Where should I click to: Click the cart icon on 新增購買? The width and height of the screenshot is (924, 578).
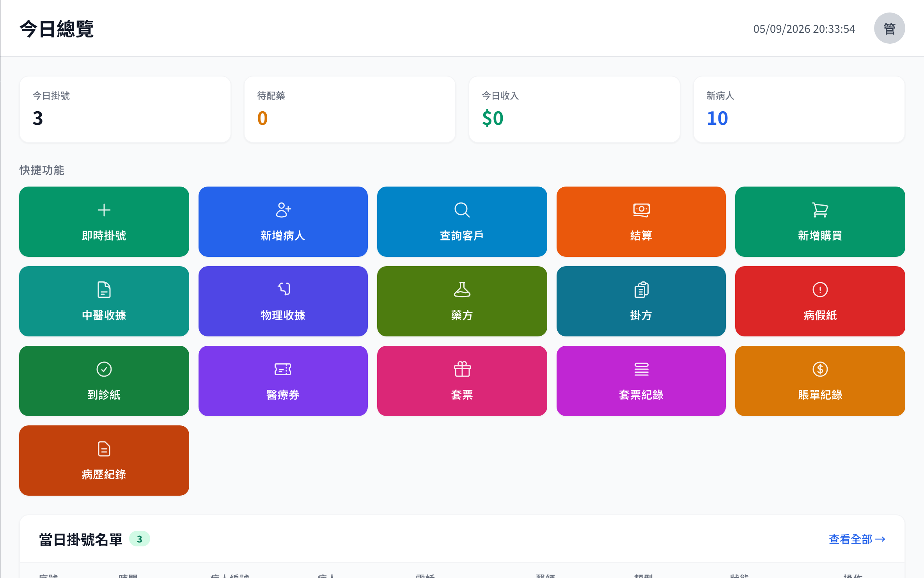(x=820, y=210)
